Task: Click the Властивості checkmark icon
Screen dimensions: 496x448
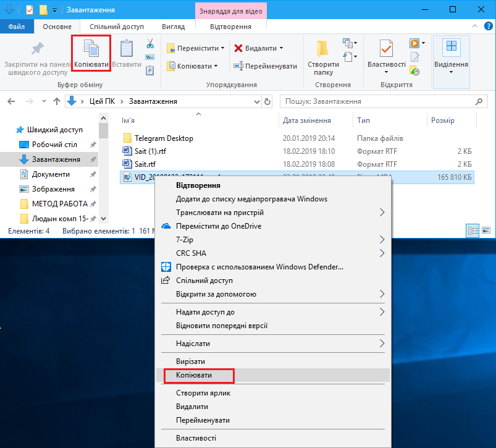Action: coord(386,49)
